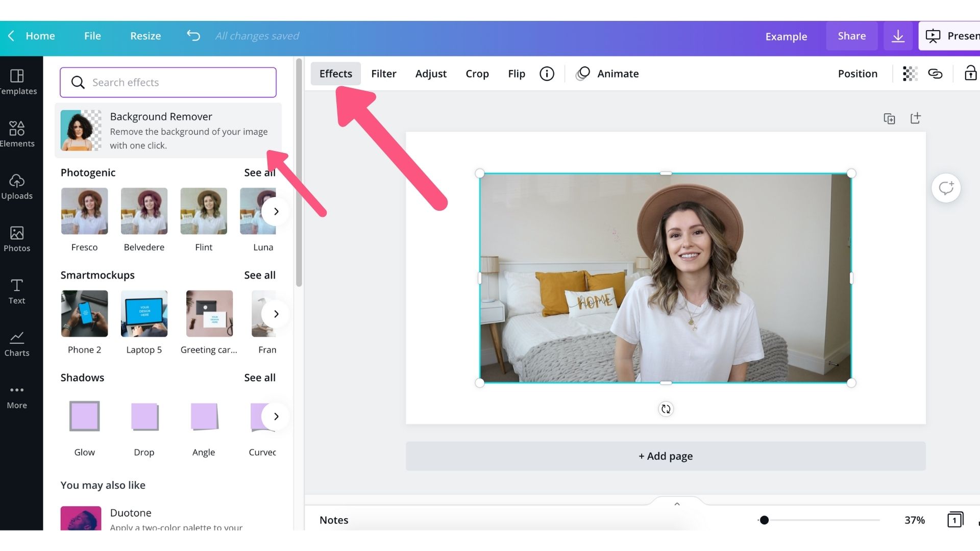Click the duplicate page icon
The image size is (980, 551).
pos(889,118)
